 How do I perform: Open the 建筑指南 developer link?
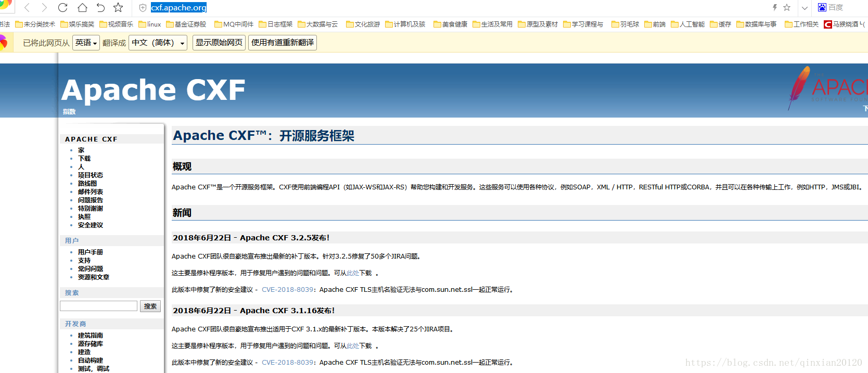91,336
